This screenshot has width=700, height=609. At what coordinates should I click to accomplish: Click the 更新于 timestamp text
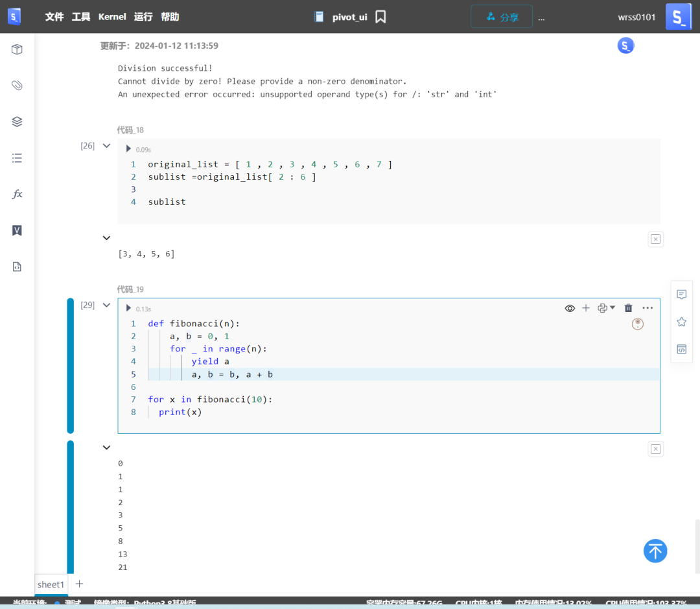[x=159, y=45]
